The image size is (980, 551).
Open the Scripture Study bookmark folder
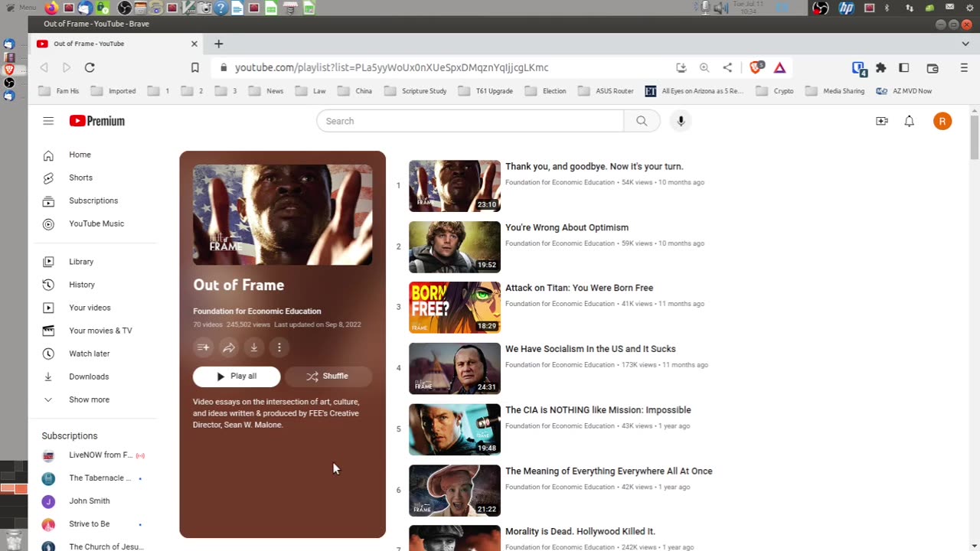(x=416, y=91)
